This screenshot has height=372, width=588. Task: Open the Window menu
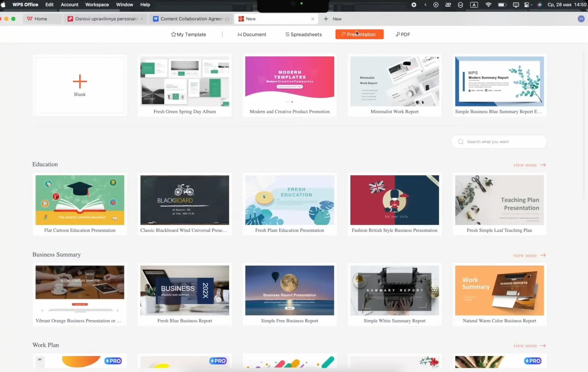[124, 4]
